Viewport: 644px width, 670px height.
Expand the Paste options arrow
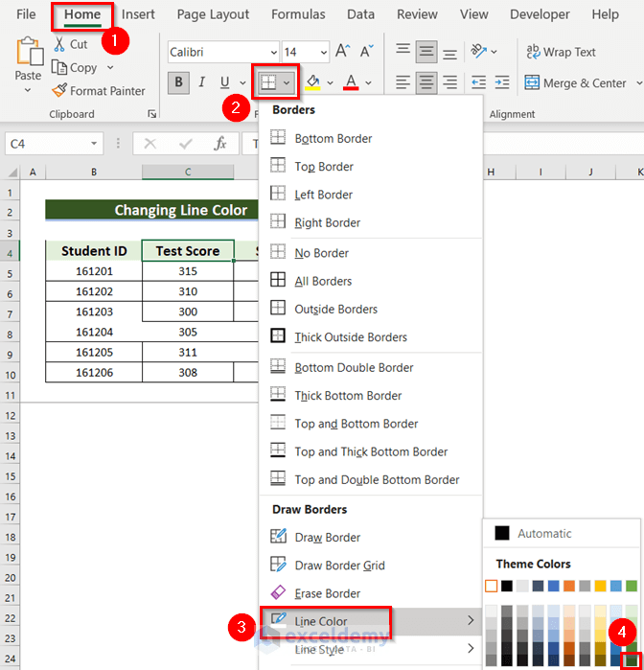(x=28, y=90)
